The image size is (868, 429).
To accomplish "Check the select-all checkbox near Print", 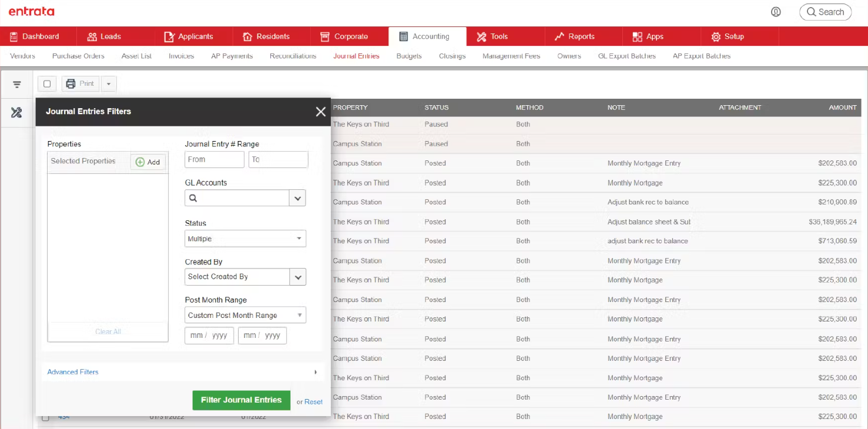I will (47, 83).
